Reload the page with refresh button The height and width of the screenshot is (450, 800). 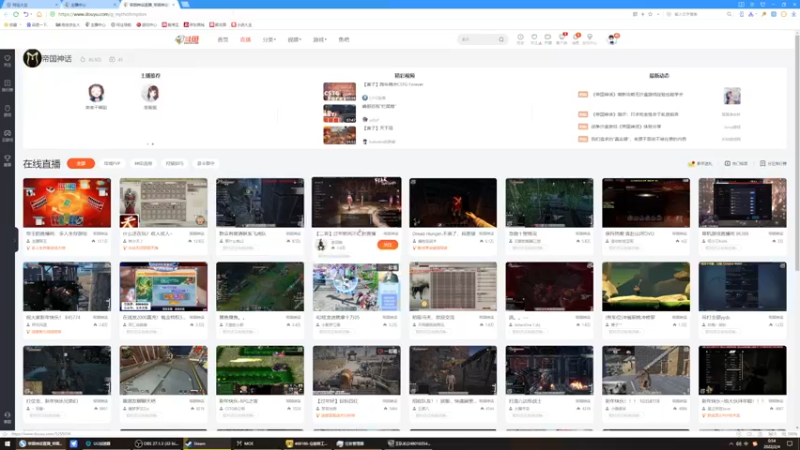point(16,14)
